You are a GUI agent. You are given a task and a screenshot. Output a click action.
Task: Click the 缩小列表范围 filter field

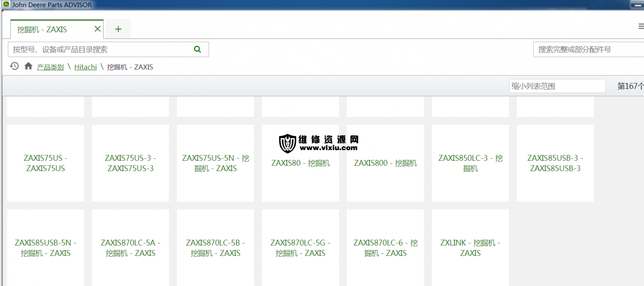(x=557, y=86)
